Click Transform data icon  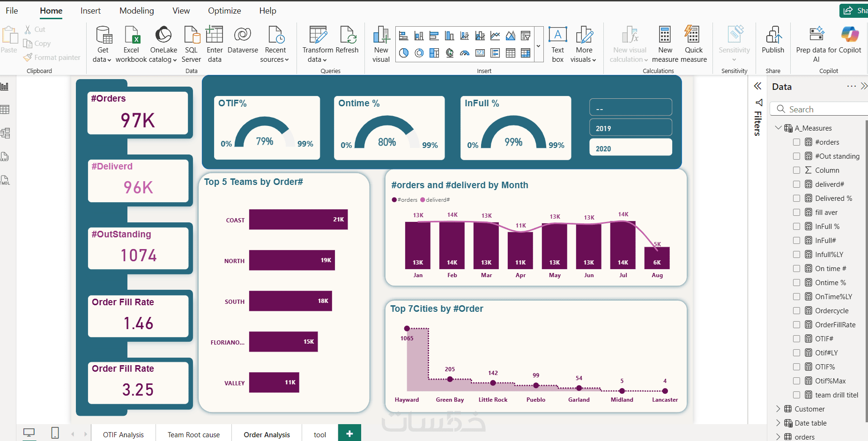(318, 44)
